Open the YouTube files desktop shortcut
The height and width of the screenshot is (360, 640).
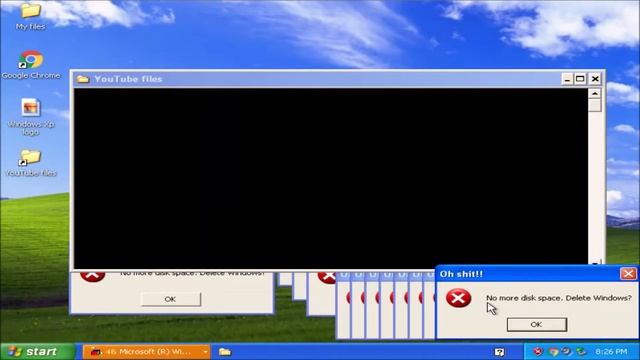pos(31,162)
